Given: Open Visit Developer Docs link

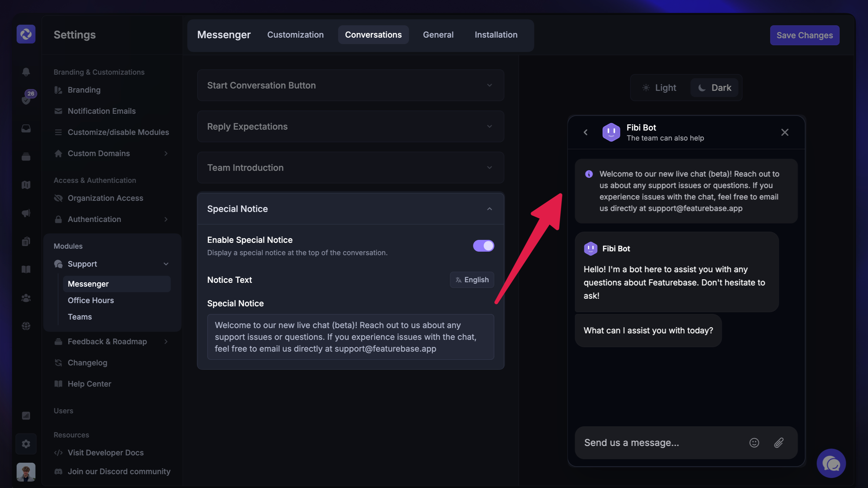Looking at the screenshot, I should point(106,453).
